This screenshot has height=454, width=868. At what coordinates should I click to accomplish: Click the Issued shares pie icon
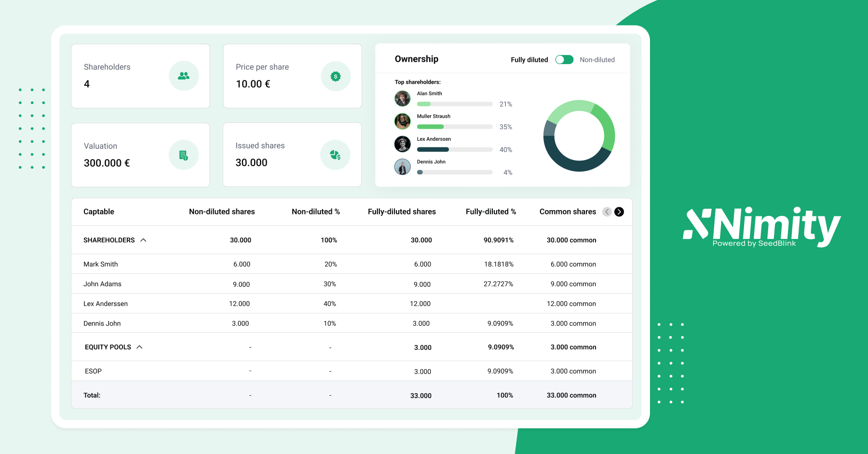point(335,155)
